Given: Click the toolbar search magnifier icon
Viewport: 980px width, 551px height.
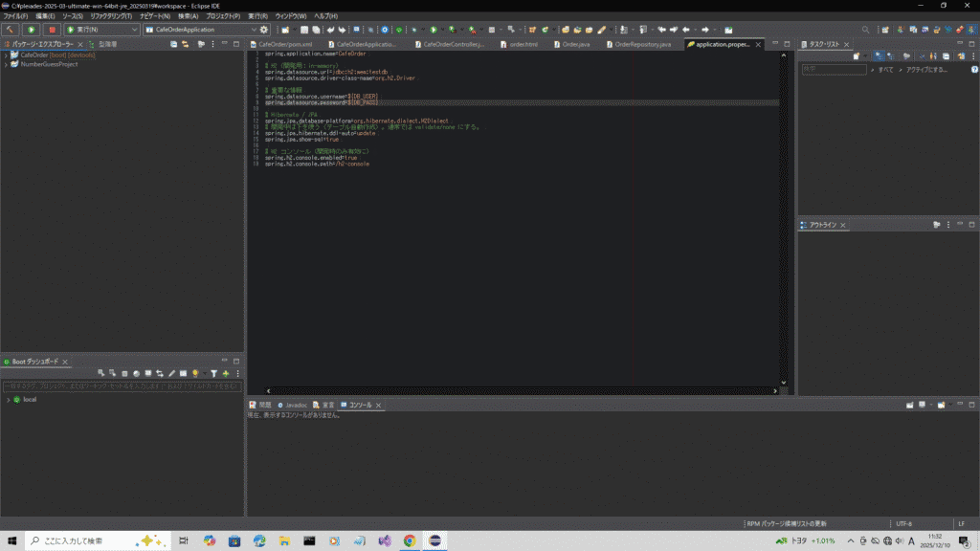Looking at the screenshot, I should (865, 30).
